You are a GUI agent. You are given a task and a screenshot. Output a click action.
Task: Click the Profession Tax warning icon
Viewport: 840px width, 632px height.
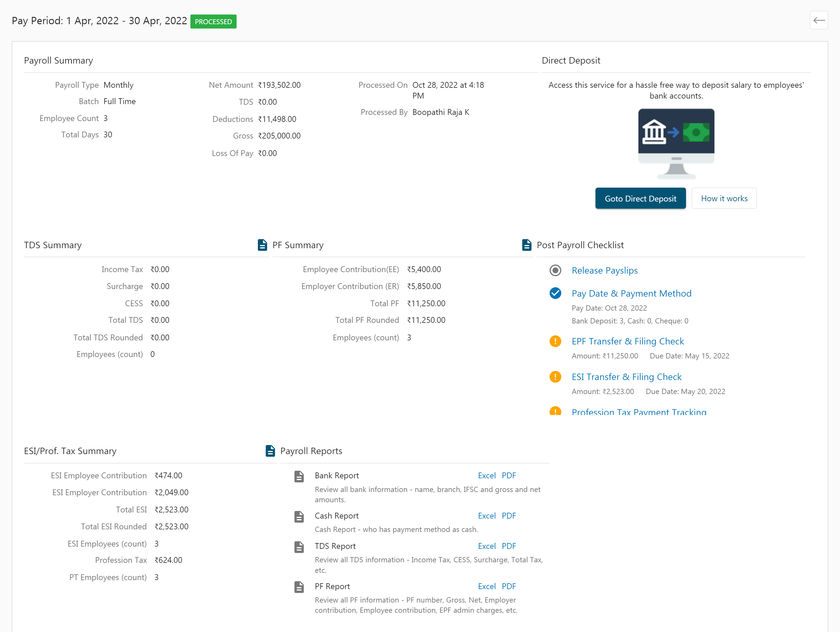(x=555, y=411)
